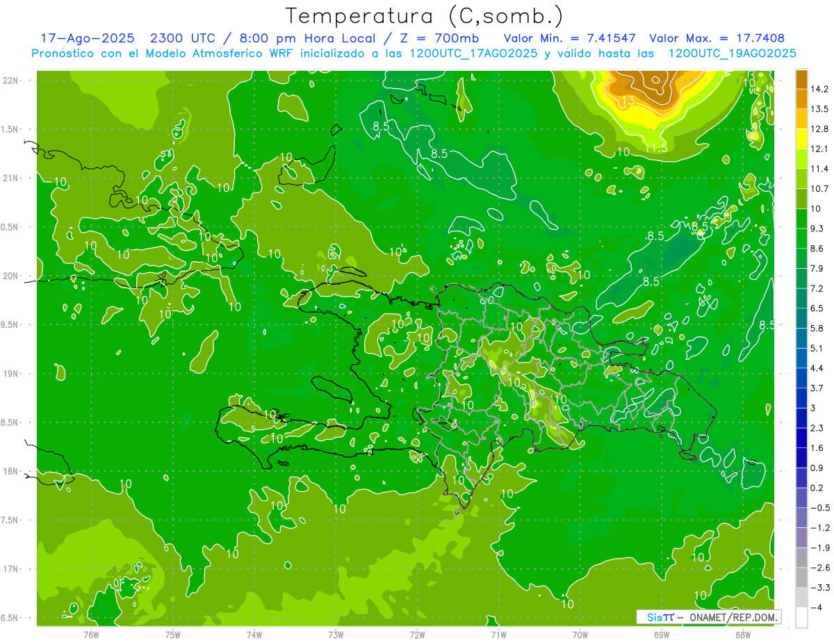
Task: Click 'Valor Min. = 7.41547' readout
Action: [569, 38]
